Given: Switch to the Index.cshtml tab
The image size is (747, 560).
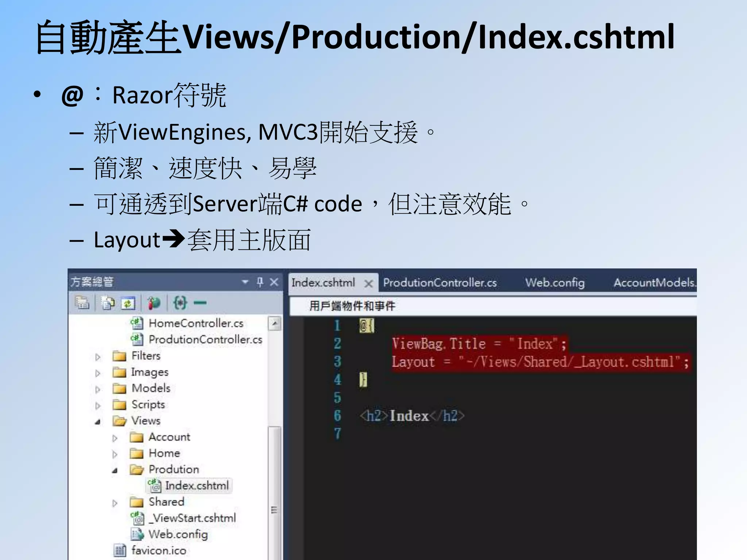Looking at the screenshot, I should (x=323, y=283).
